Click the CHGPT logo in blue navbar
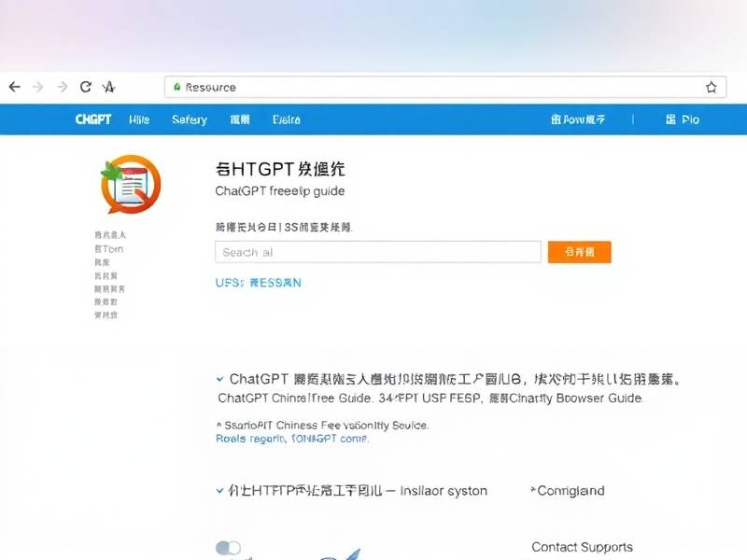 [x=93, y=119]
